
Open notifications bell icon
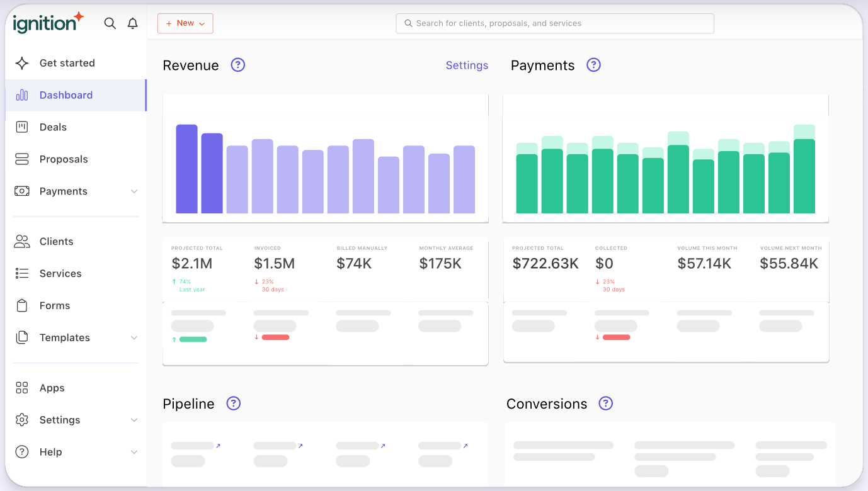click(132, 23)
